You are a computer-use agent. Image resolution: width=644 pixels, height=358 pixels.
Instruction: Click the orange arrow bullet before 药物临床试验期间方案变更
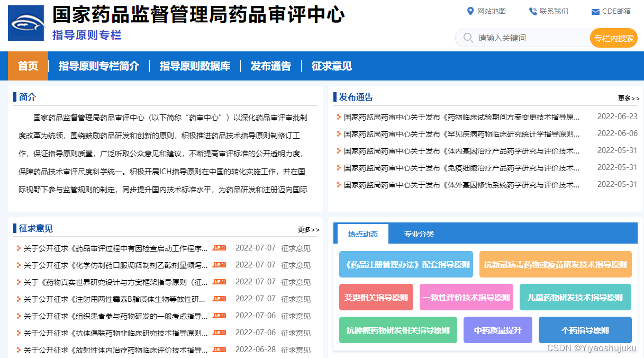pos(339,117)
